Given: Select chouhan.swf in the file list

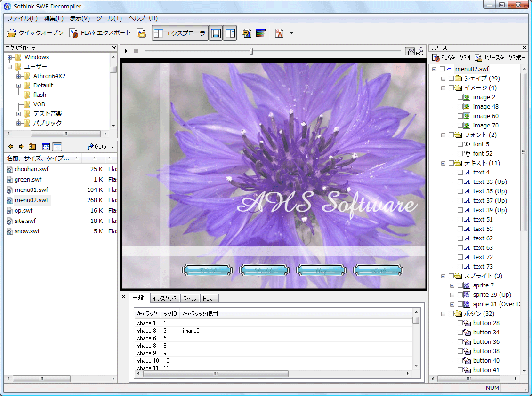Looking at the screenshot, I should 32,169.
